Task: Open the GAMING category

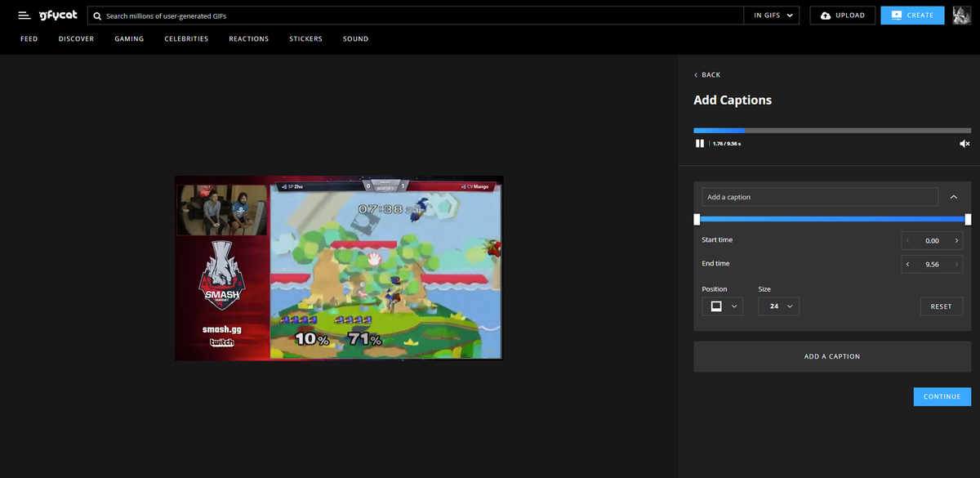Action: [x=129, y=38]
